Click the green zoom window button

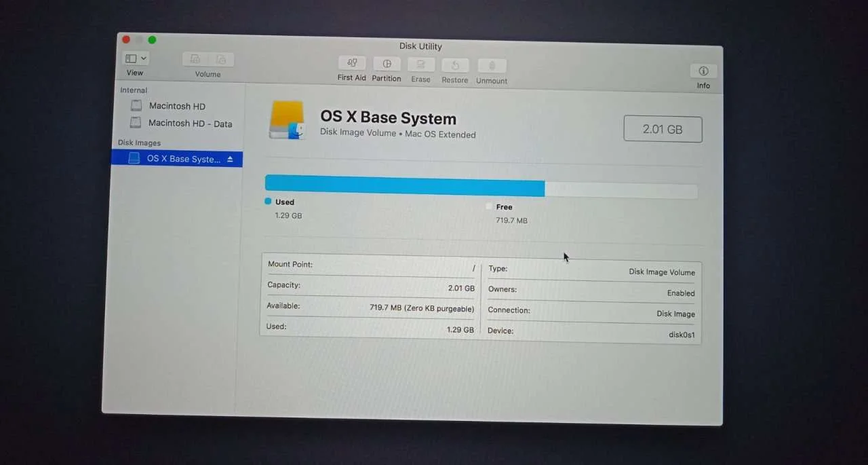coord(152,40)
